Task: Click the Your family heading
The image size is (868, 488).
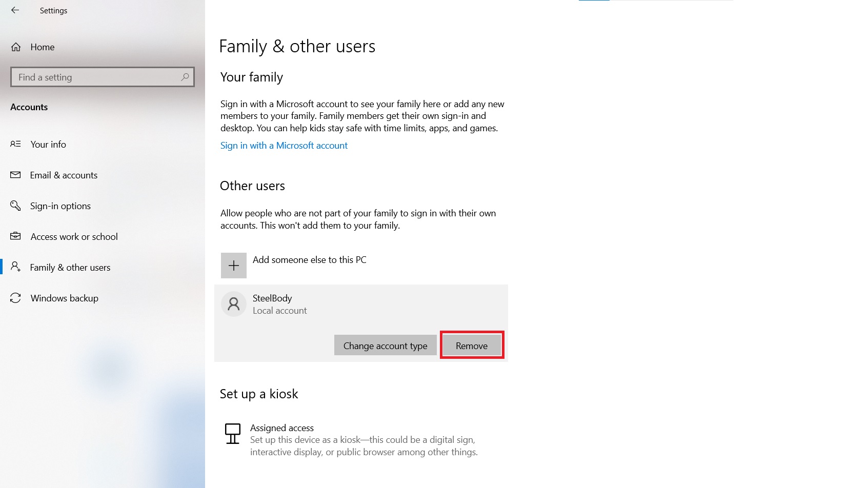Action: click(252, 77)
